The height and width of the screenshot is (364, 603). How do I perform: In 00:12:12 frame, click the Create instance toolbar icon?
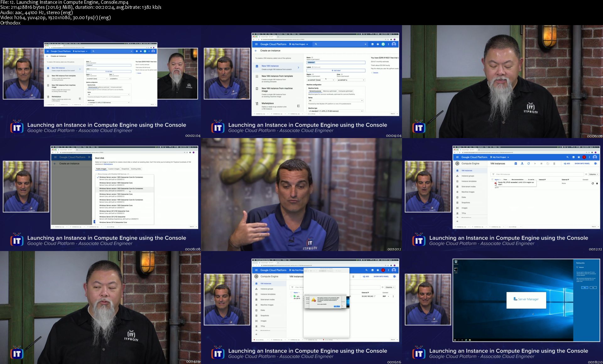click(516, 163)
